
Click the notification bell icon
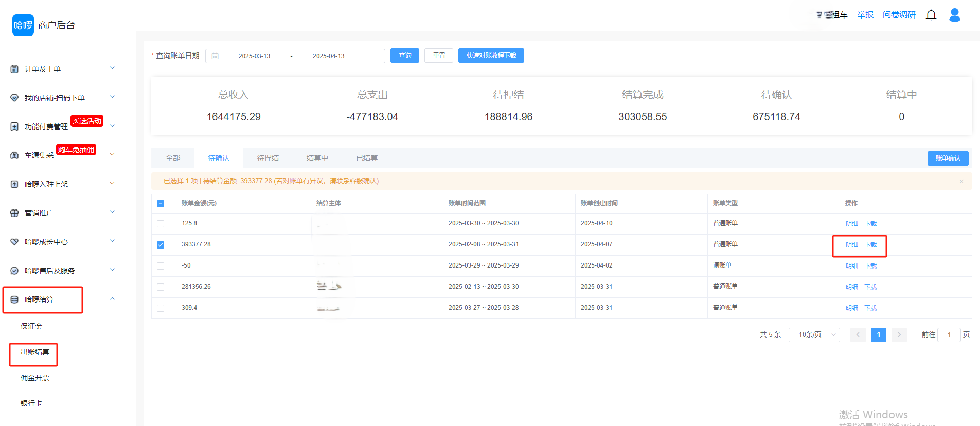pos(931,15)
